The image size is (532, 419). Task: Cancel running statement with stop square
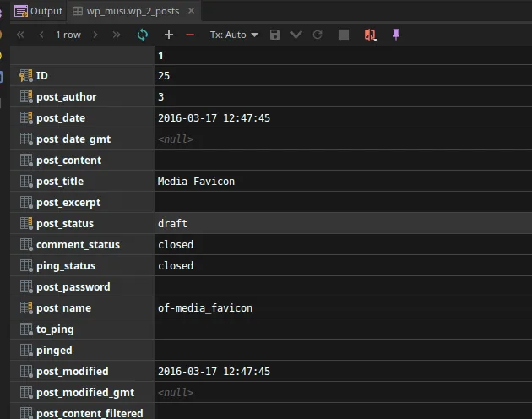point(344,35)
